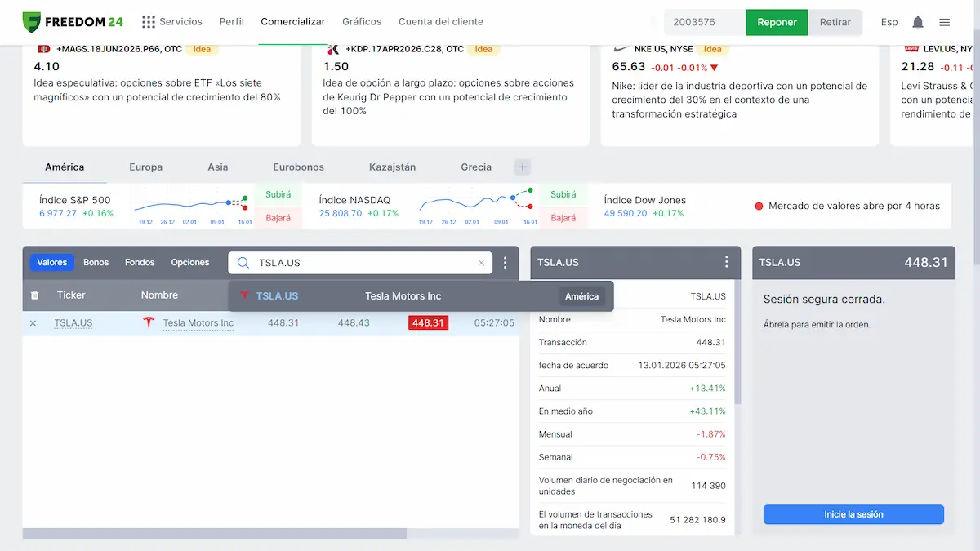Switch to the Europa market tab

tap(145, 167)
